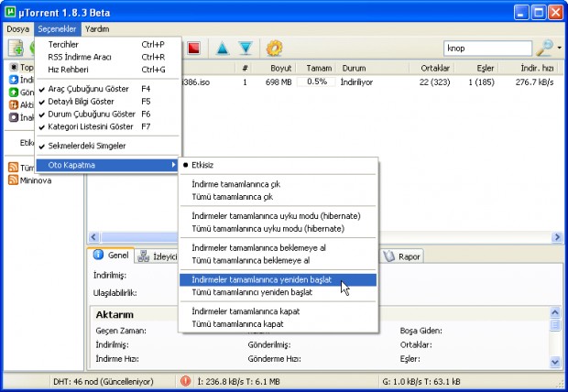Toggle Araç Çubuğunu Göster

click(108, 89)
